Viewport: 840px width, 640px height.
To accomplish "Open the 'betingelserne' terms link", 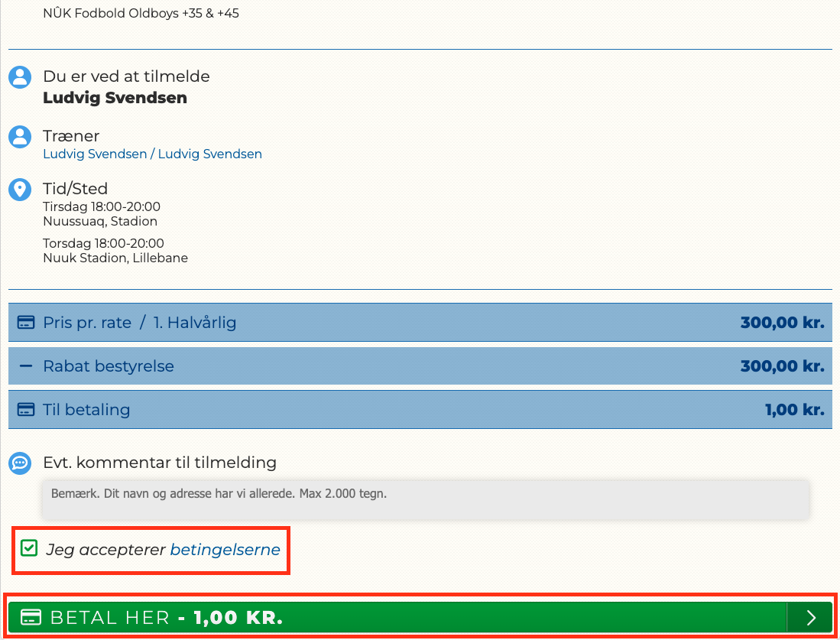I will point(225,549).
